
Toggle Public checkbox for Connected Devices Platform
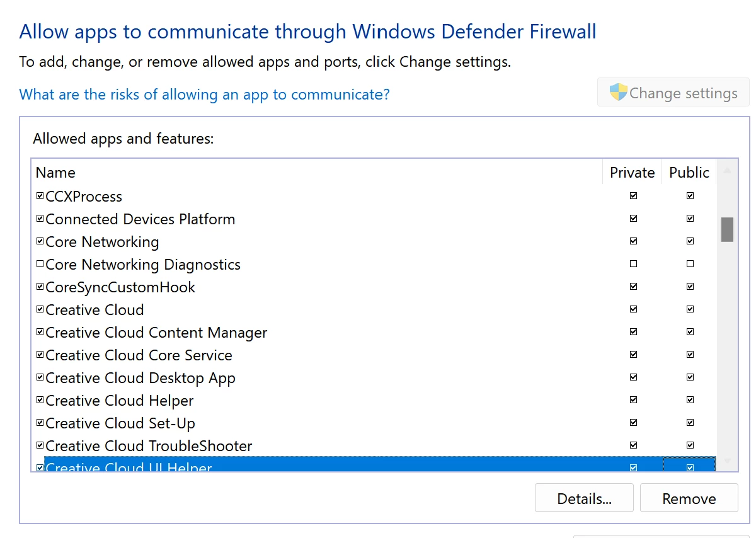click(690, 219)
